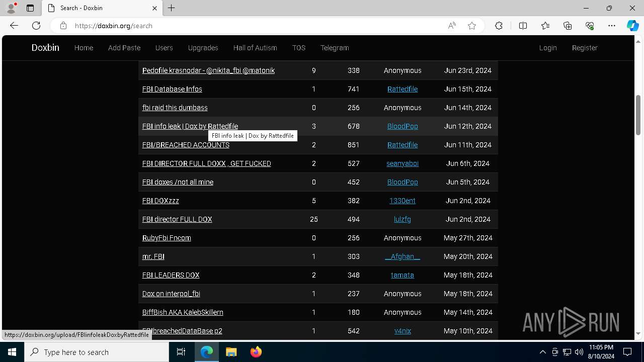This screenshot has height=362, width=644.
Task: Close the Search - Doxbin tab
Action: 154,8
